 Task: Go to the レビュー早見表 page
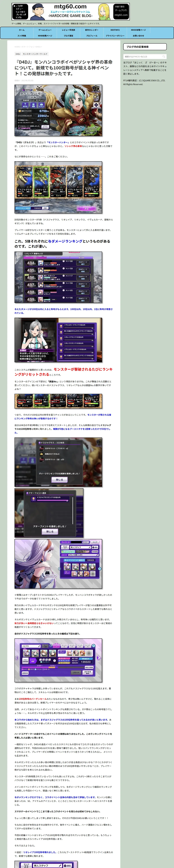(x=69, y=30)
